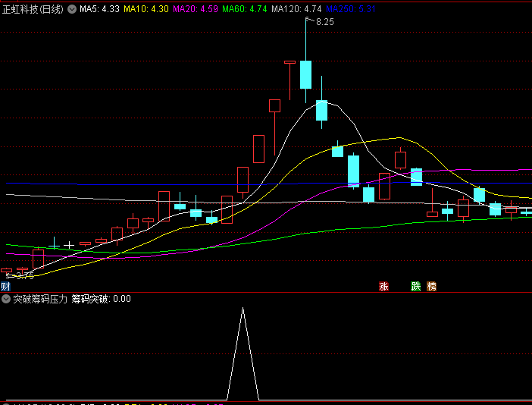Click the 榜 marker icon
Viewport: 532px width, 405px height.
coord(431,286)
